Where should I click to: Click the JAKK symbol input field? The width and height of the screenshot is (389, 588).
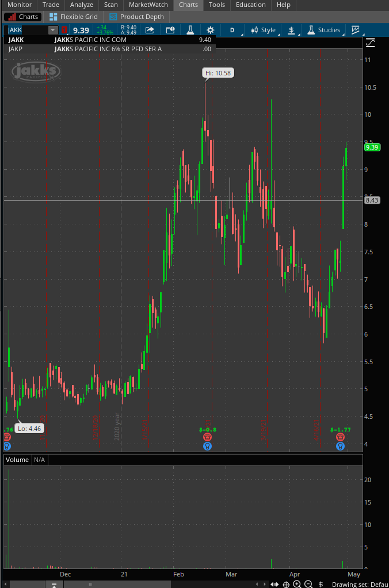tap(26, 30)
